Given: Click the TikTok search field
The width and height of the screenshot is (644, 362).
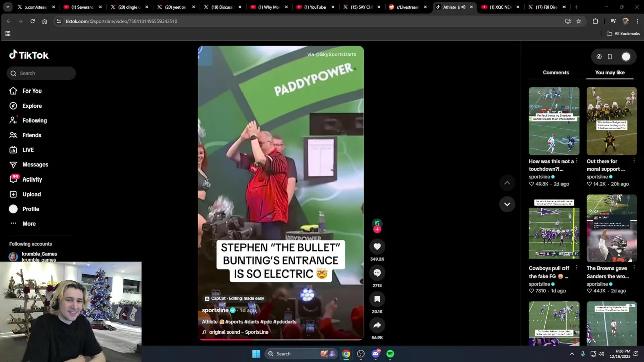Looking at the screenshot, I should tap(41, 73).
